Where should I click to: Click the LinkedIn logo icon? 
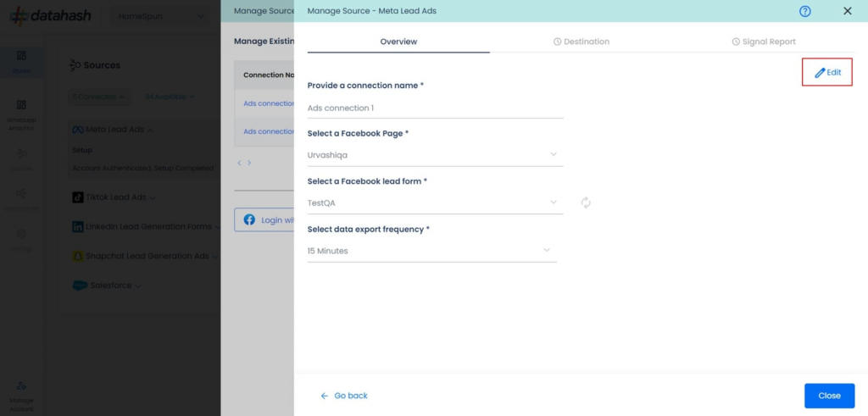[x=77, y=227]
